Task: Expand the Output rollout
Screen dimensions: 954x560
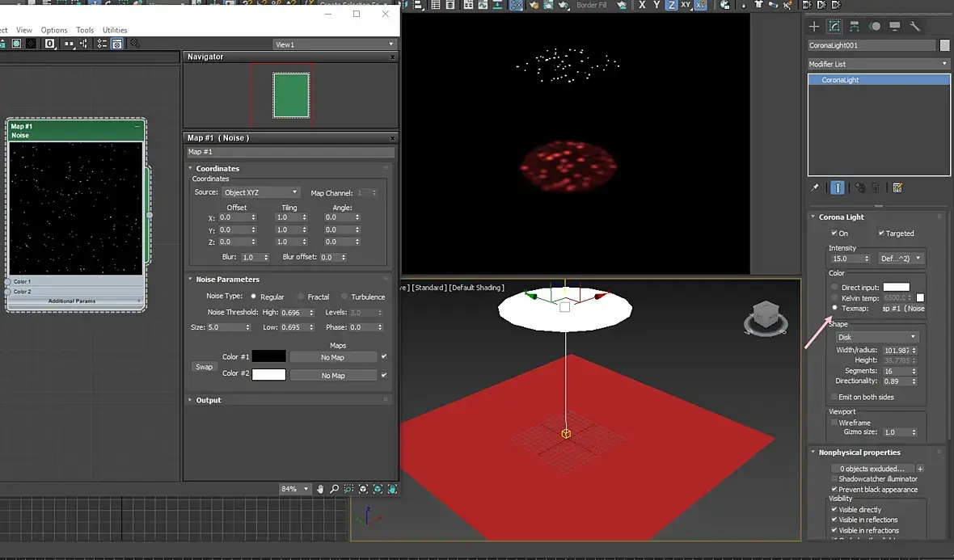Action: 208,400
